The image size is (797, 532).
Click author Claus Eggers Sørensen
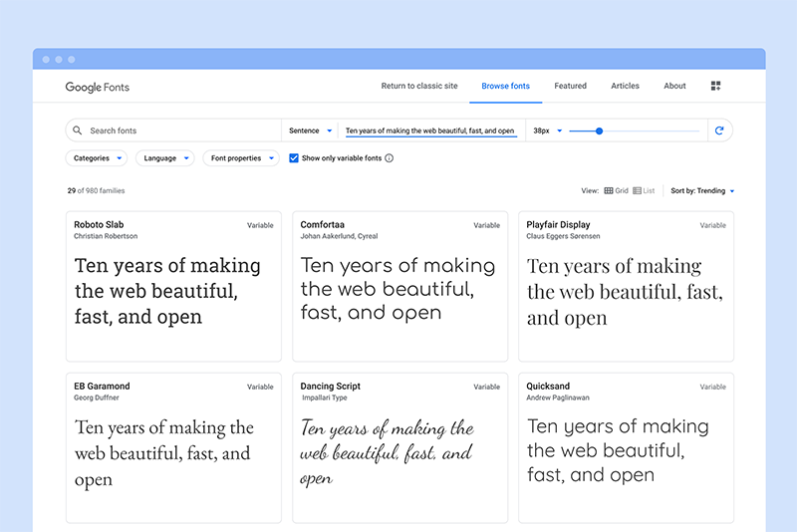click(x=563, y=236)
